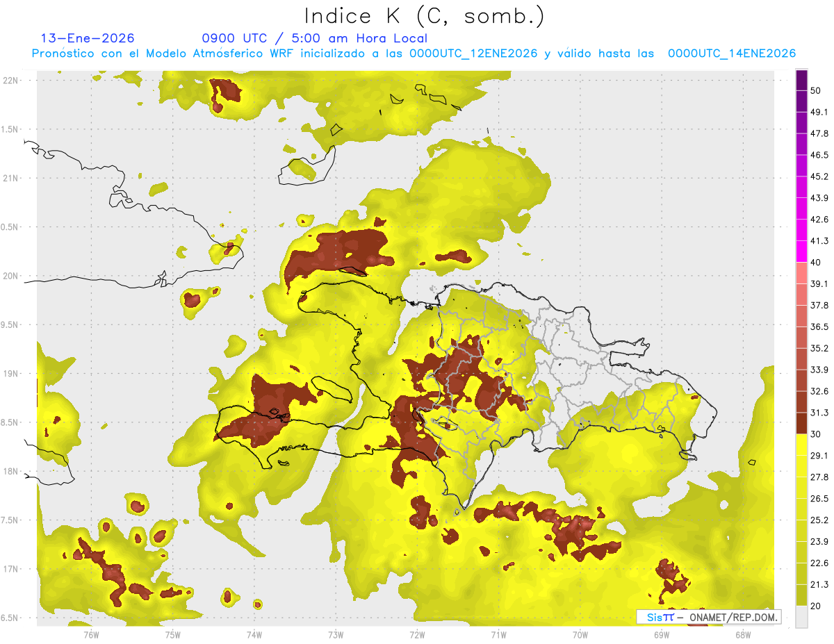
Task: Click the colorbar value label '30'
Action: click(x=816, y=434)
